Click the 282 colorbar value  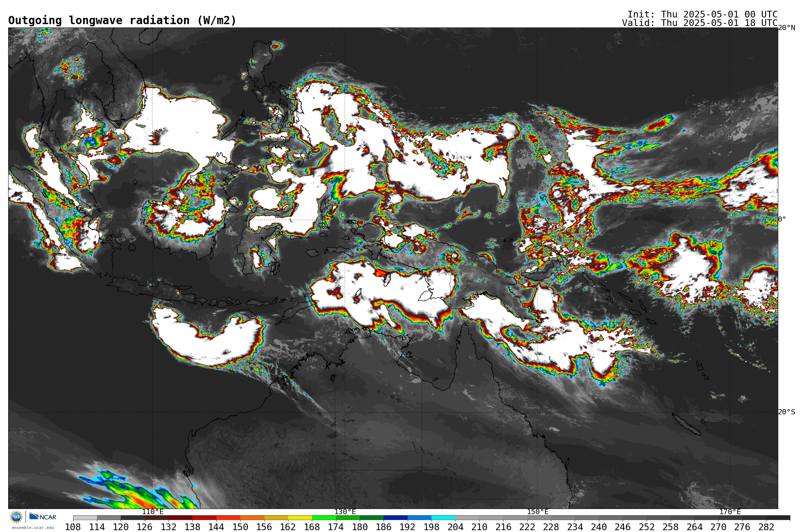766,527
